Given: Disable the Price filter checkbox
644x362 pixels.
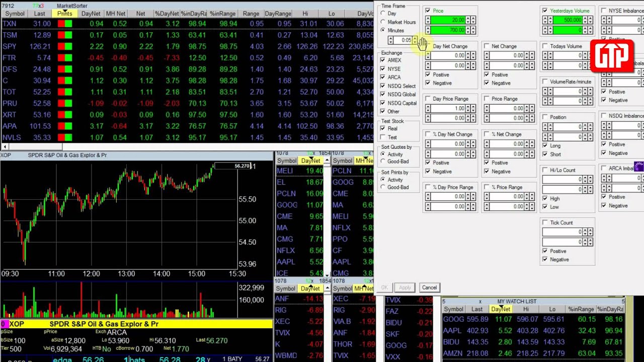Looking at the screenshot, I should (428, 11).
